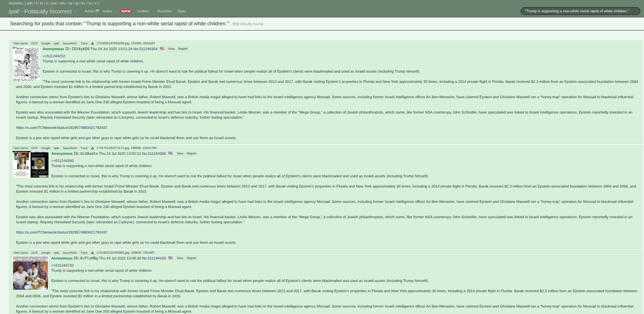Open thumbnail of post No.511244306

30,164
